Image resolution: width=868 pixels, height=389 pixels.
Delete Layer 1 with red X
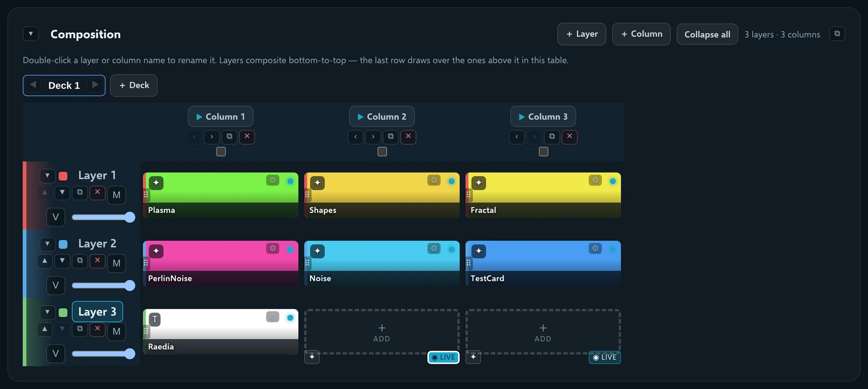[97, 193]
